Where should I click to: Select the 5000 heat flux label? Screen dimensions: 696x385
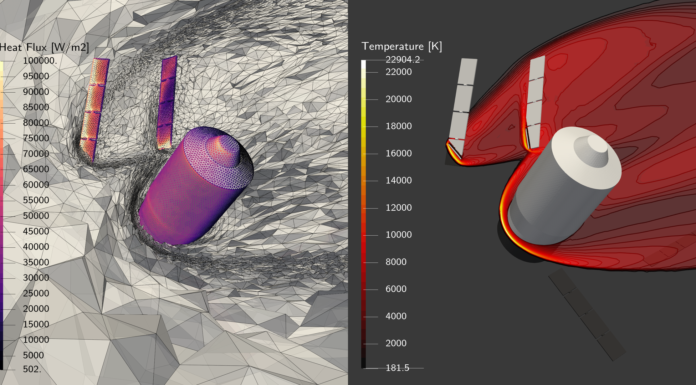click(x=33, y=355)
